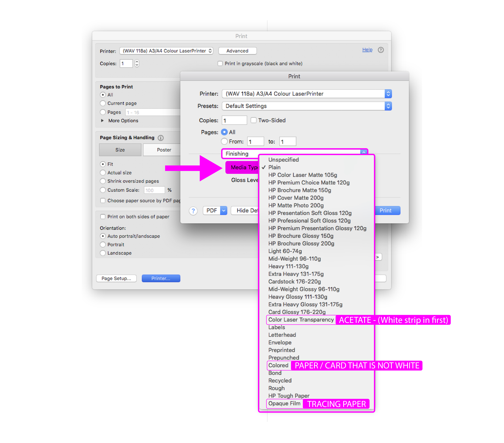Enable Print in grayscale checkbox

220,64
